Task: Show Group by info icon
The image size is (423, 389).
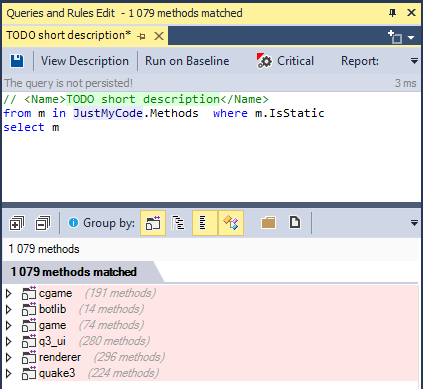Action: click(x=73, y=222)
